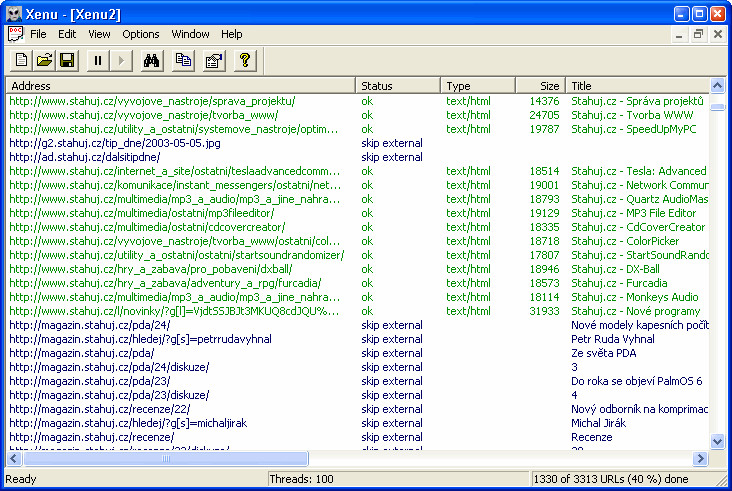732x491 pixels.
Task: Click the horizontal scrollbar left arrow
Action: point(14,459)
